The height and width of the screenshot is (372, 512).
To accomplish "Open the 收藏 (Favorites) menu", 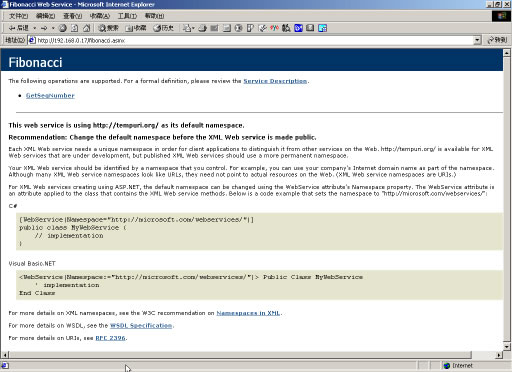I will pyautogui.click(x=100, y=16).
